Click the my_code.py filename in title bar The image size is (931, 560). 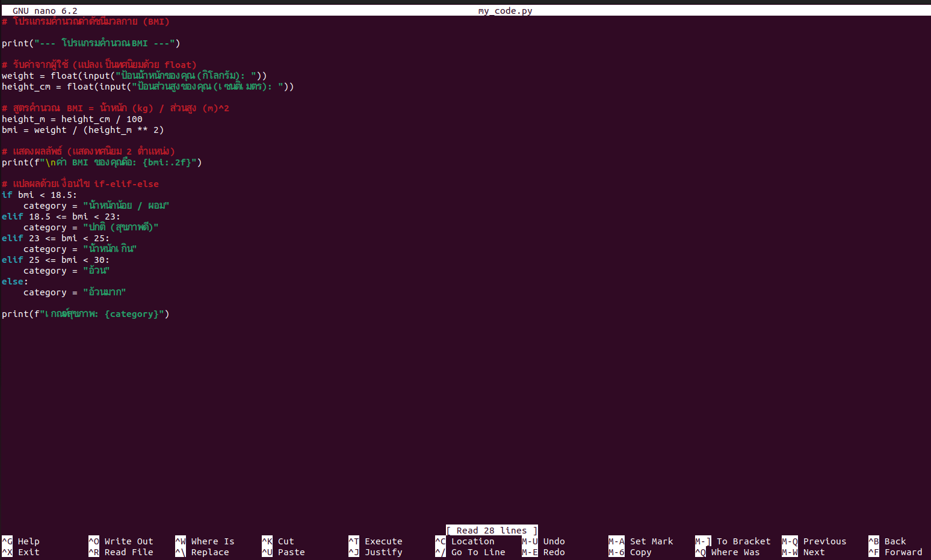[x=505, y=11]
